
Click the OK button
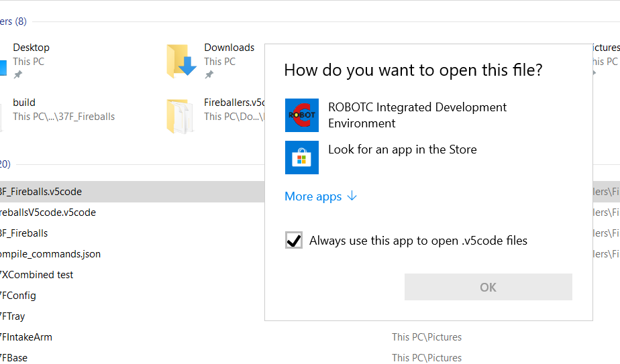[488, 287]
